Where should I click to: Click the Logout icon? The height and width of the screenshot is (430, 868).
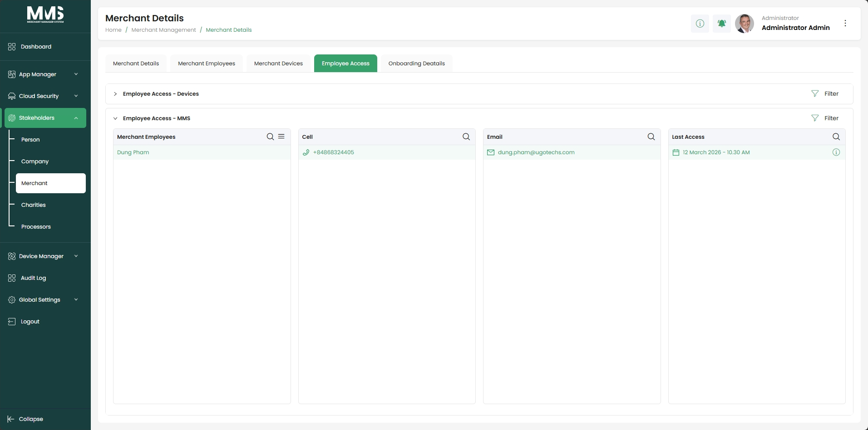(x=12, y=322)
